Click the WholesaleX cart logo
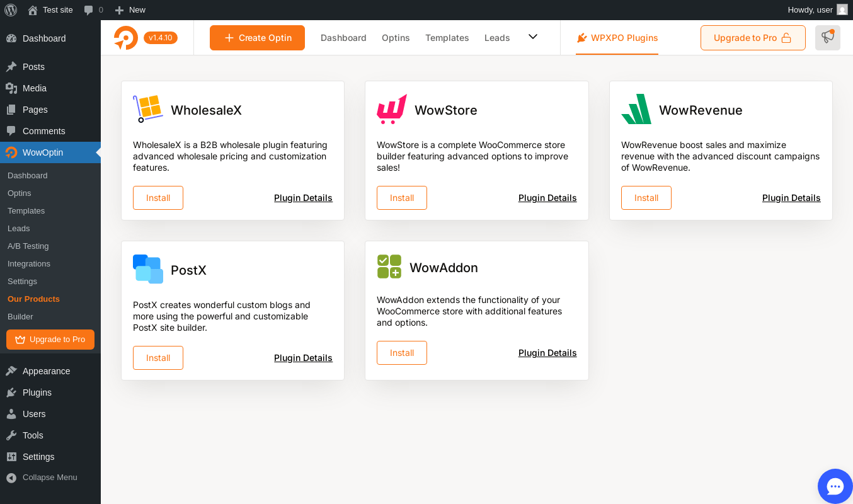 click(148, 109)
